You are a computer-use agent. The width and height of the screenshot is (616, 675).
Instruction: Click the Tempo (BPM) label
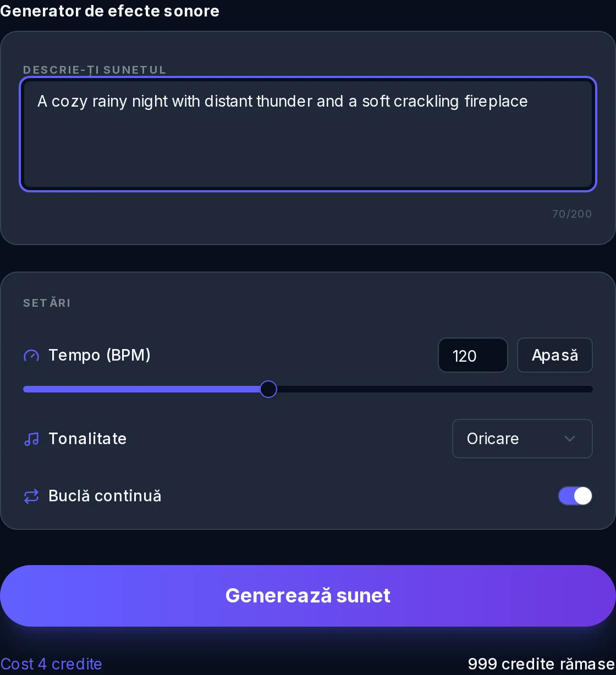(100, 355)
